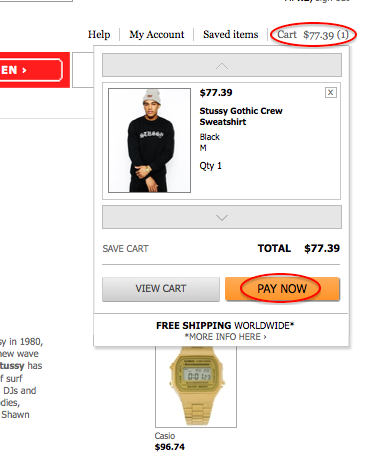Click the FREE SHIPPING WORLDWIDE banner
The height and width of the screenshot is (462, 389).
point(225,325)
